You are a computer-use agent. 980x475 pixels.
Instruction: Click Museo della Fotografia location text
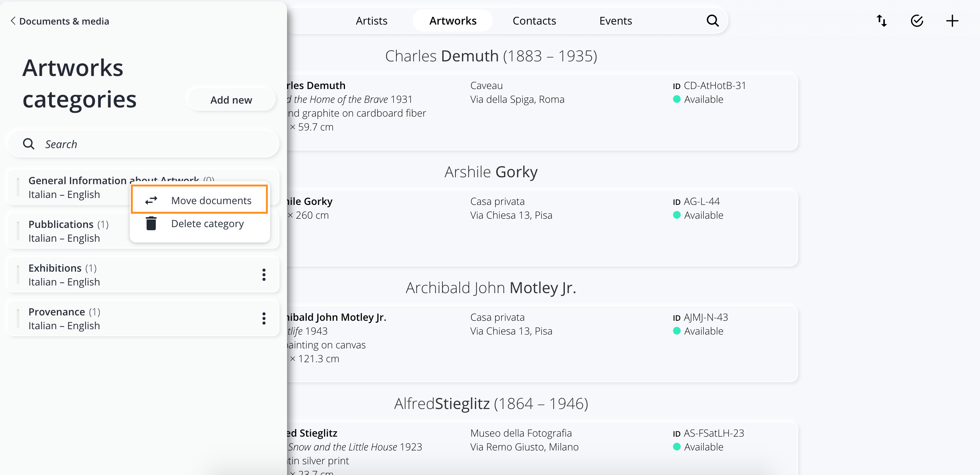coord(521,433)
